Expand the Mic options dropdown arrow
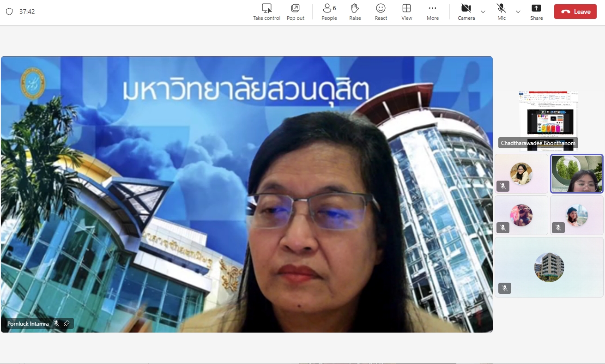The height and width of the screenshot is (364, 605). [518, 12]
